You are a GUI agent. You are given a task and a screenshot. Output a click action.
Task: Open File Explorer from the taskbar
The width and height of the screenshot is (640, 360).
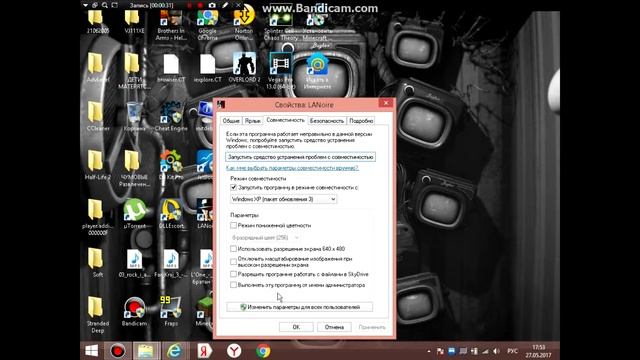point(146,351)
